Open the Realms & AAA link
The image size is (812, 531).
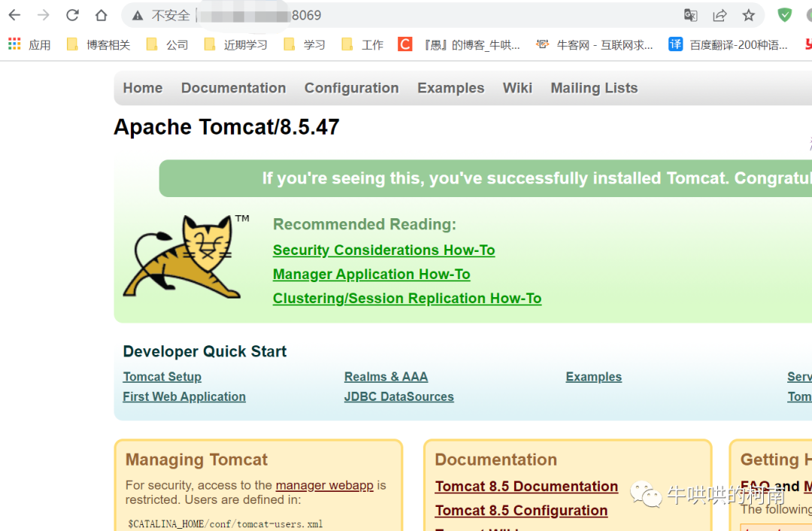[x=386, y=377]
